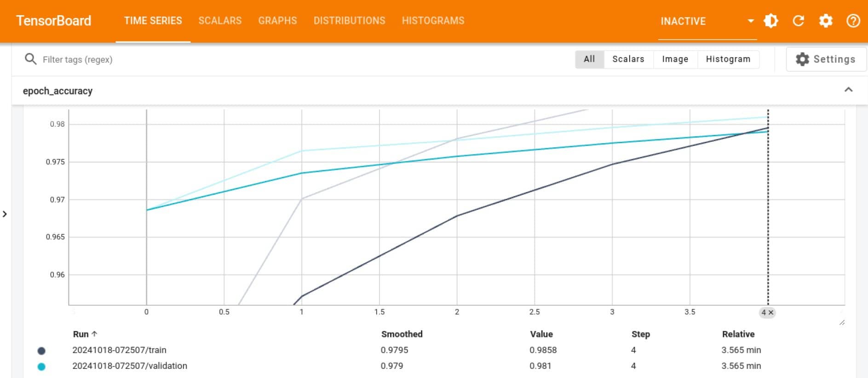Remove the step 4 marker pill

pyautogui.click(x=771, y=313)
